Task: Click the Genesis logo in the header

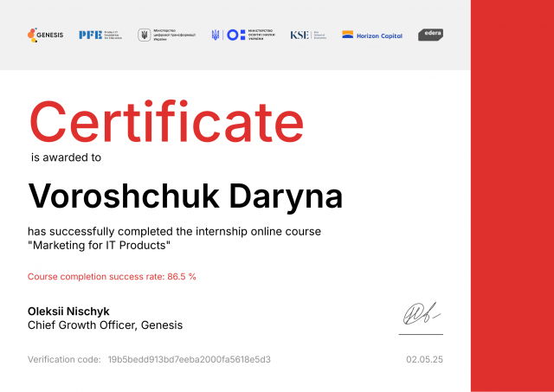Action: (x=45, y=35)
